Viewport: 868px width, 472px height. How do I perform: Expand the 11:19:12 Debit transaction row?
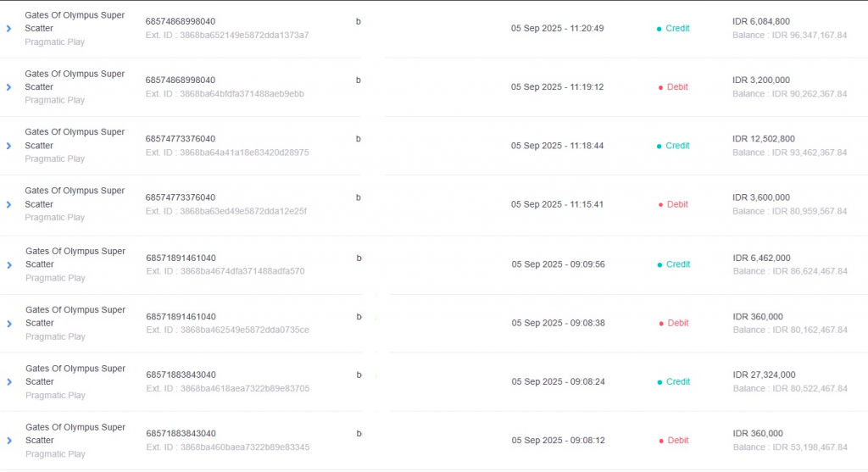[8, 87]
